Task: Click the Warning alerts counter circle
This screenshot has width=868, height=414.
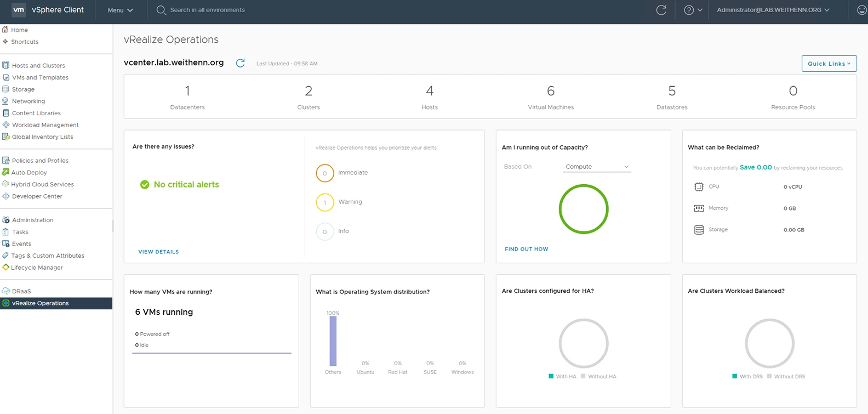Action: (325, 202)
